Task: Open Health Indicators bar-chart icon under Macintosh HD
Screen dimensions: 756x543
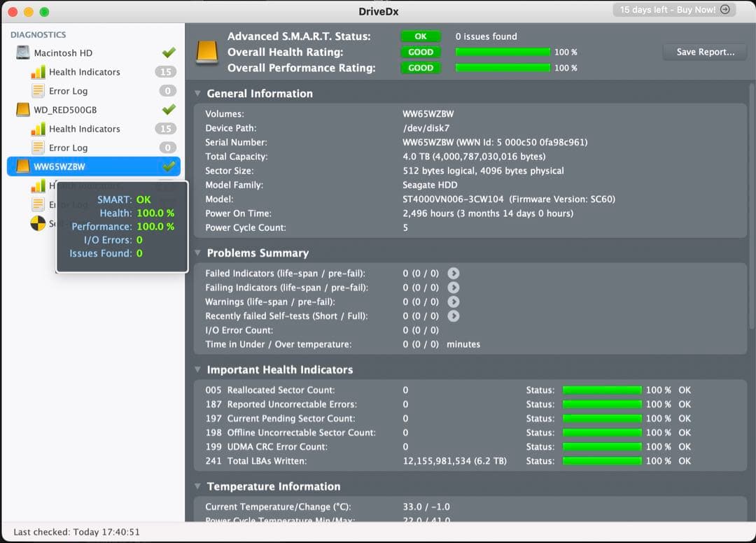Action: [x=38, y=72]
